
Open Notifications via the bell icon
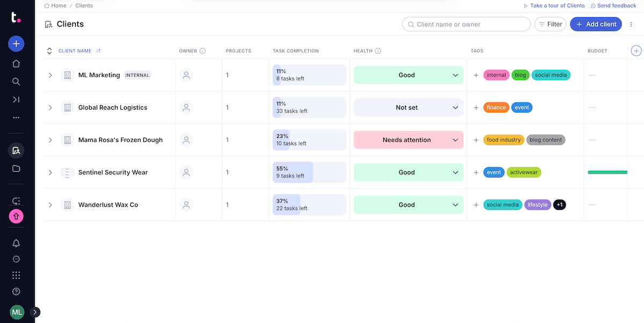click(16, 243)
